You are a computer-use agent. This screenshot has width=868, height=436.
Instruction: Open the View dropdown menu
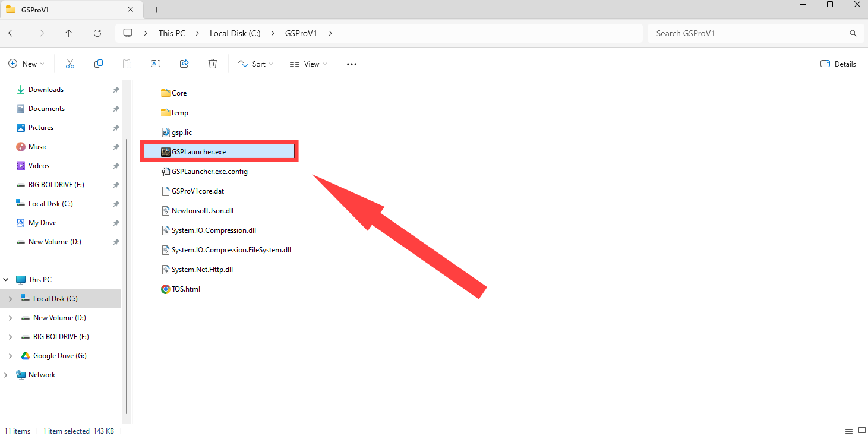[x=308, y=64]
